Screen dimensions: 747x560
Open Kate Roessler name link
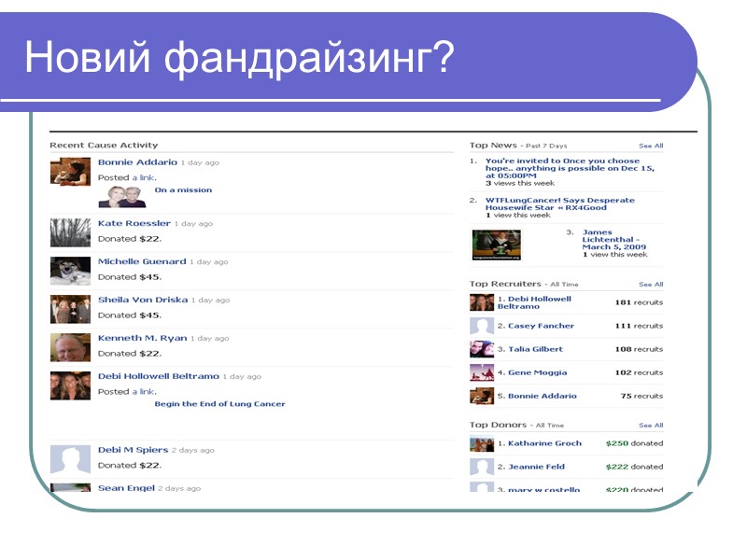tap(134, 223)
